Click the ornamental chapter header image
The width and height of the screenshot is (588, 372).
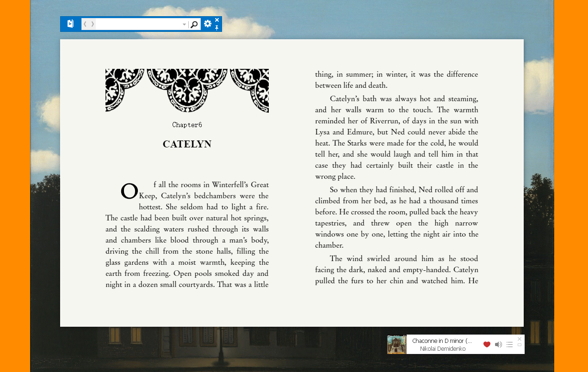187,91
